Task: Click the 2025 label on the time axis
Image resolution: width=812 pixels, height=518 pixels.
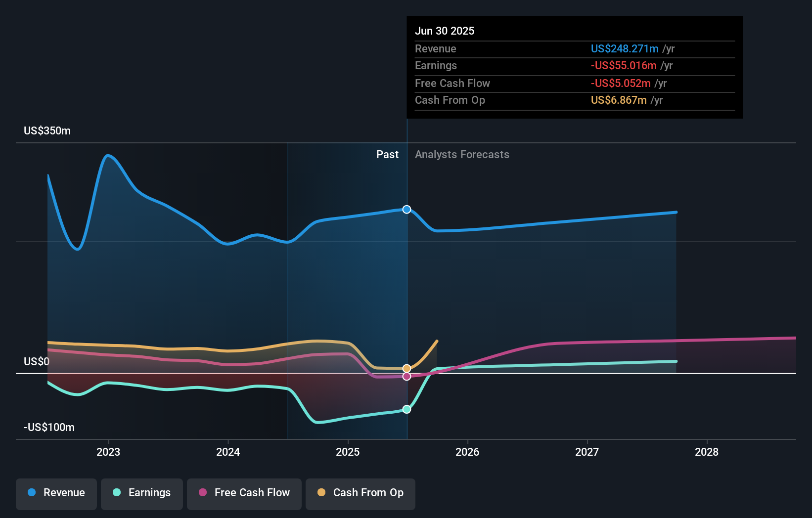Action: click(x=348, y=452)
